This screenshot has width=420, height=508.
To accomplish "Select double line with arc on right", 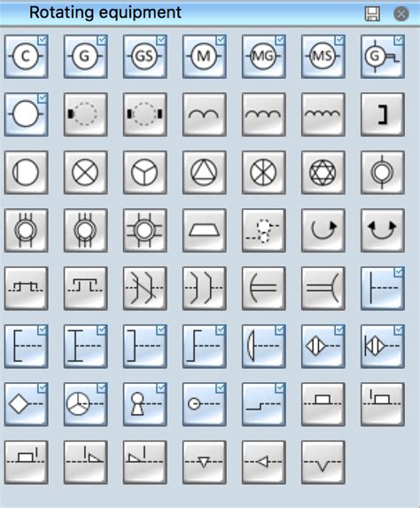I will (323, 288).
